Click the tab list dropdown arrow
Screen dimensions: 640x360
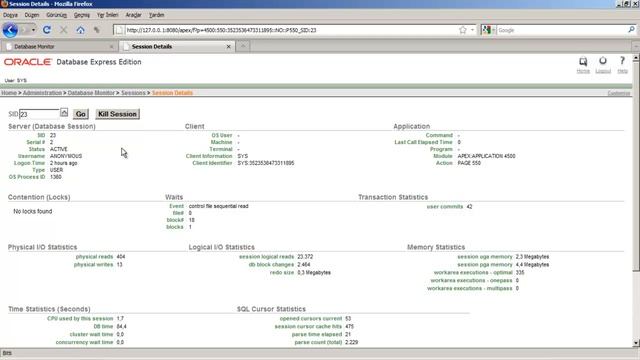636,47
